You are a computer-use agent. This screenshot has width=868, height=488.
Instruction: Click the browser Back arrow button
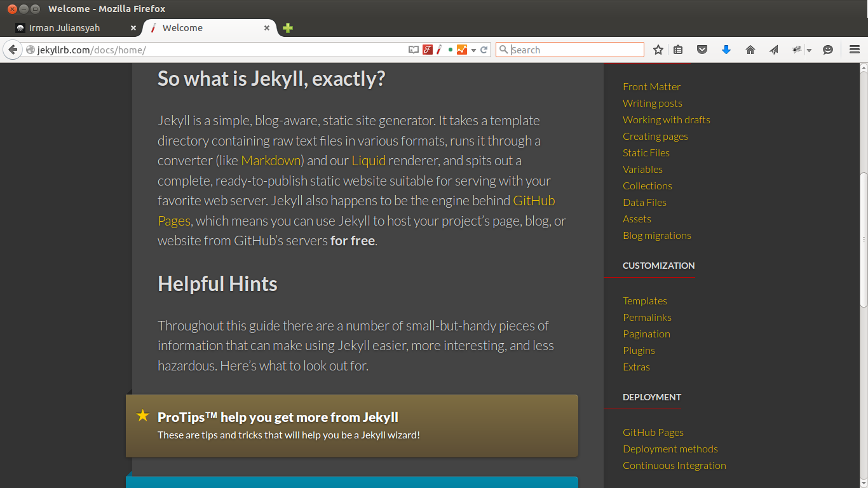[12, 50]
